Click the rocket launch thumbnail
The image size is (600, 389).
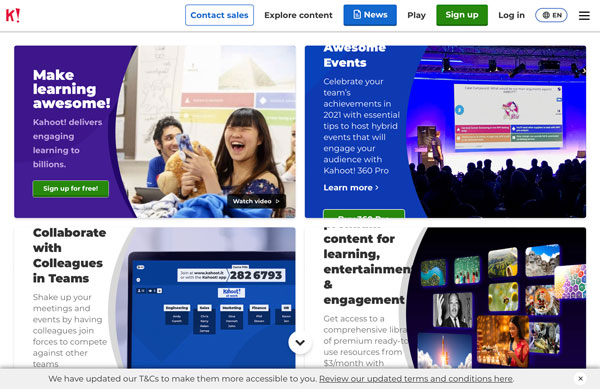444,350
